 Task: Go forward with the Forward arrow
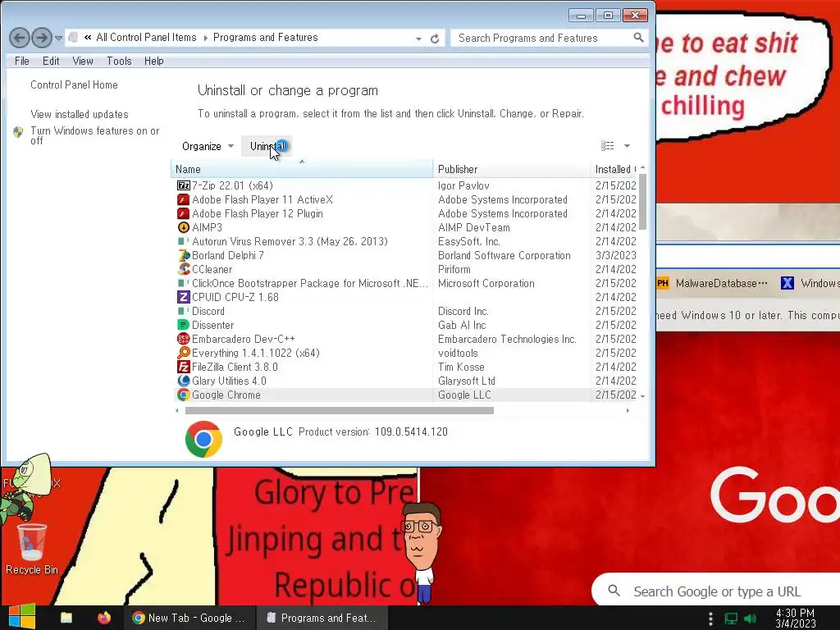click(x=42, y=38)
